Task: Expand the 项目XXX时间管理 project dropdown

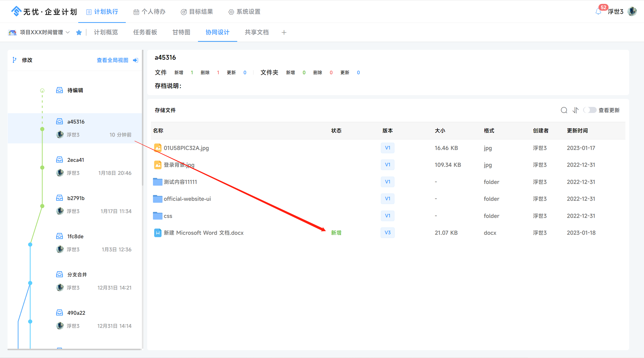Action: [68, 32]
